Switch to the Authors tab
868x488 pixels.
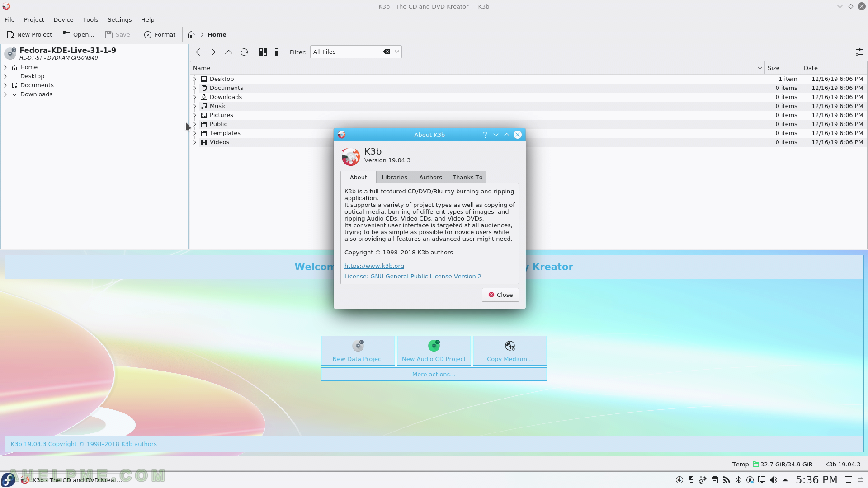[430, 177]
